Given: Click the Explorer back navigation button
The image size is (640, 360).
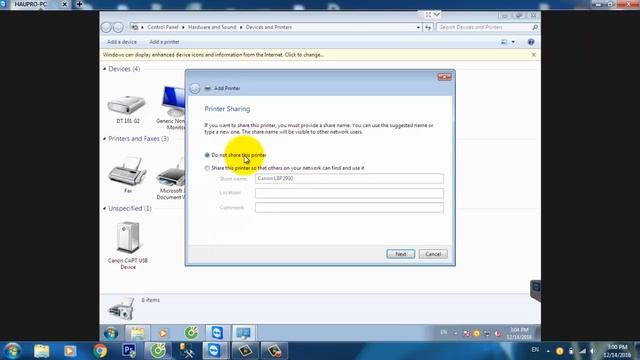Looking at the screenshot, I should (x=106, y=27).
